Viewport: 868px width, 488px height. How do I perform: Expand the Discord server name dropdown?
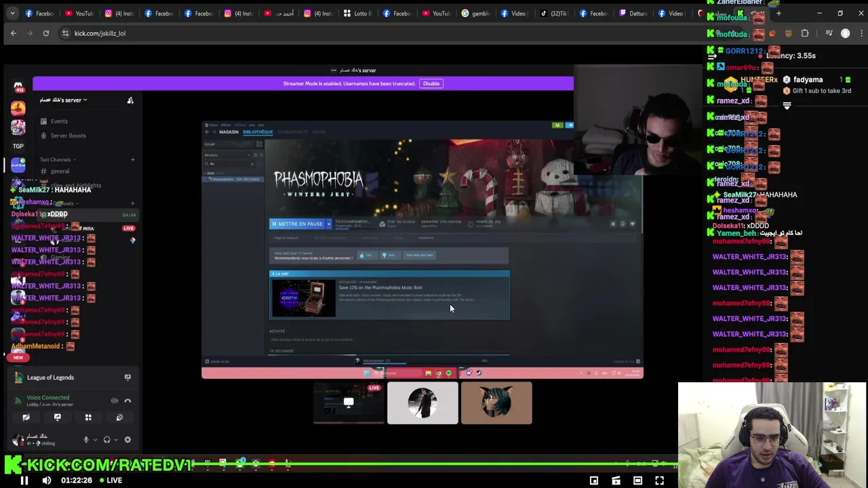(63, 100)
